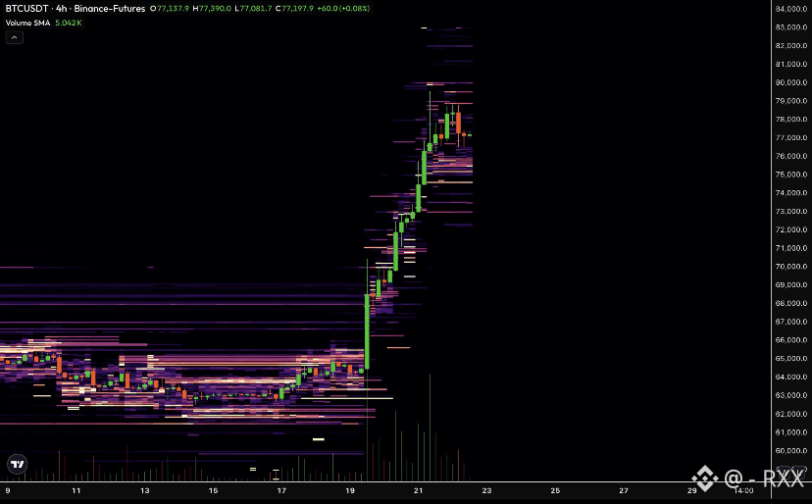Click 80,000.0 on the price axis
The image size is (812, 504).
790,82
